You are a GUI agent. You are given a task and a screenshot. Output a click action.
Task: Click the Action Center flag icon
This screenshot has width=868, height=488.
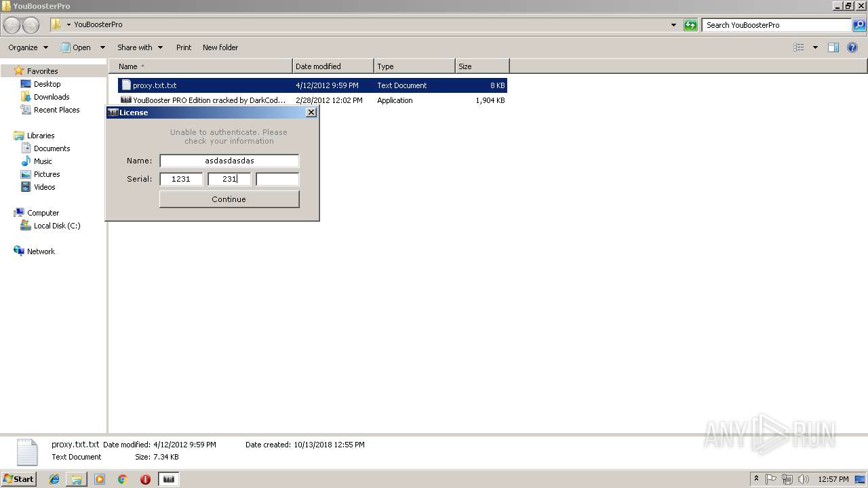point(772,479)
